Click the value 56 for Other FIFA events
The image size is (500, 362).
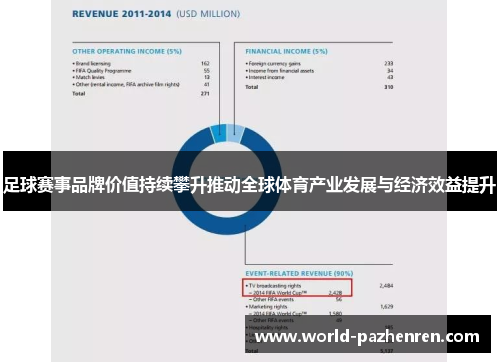(339, 299)
